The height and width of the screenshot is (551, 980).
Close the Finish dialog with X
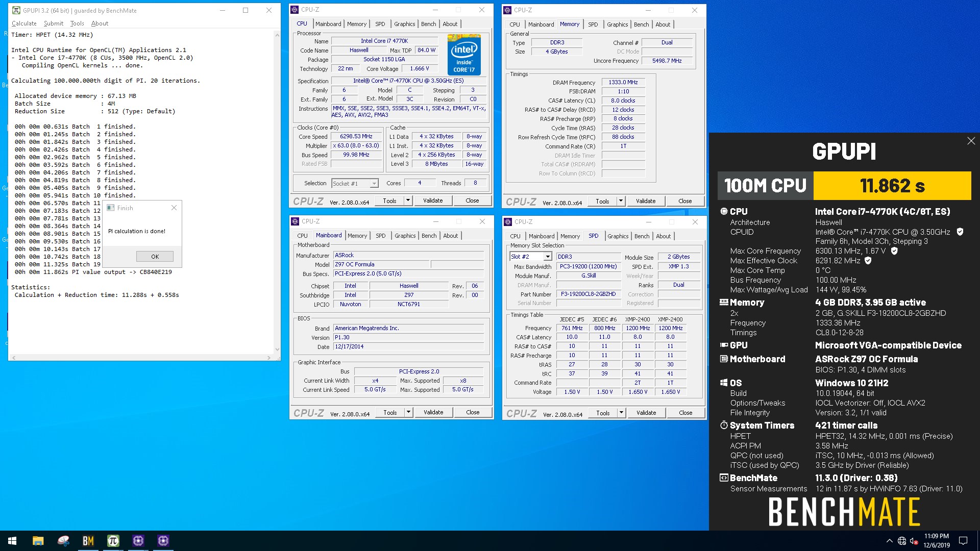174,208
